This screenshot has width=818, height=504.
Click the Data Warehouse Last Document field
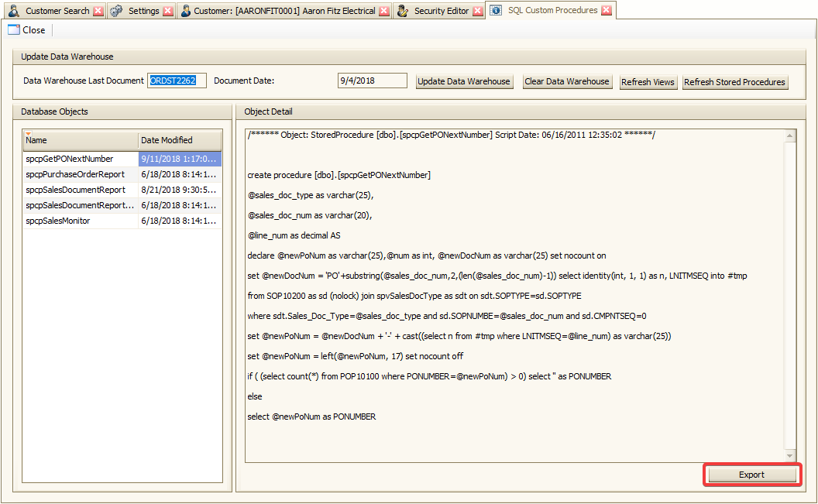(177, 81)
